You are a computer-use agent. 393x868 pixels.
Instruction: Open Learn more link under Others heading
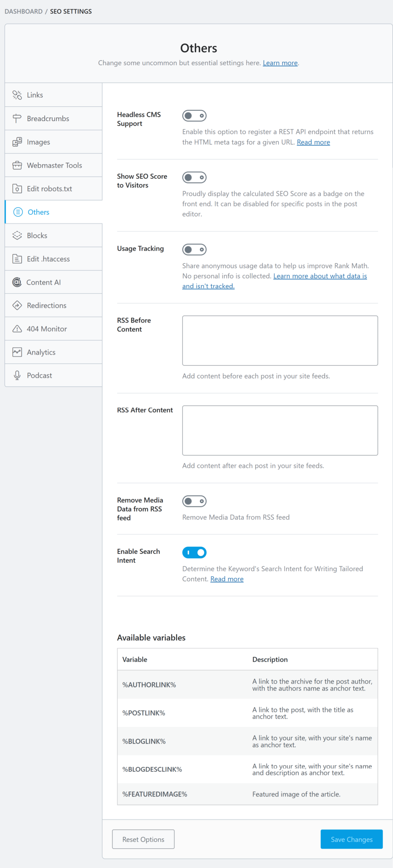[280, 63]
